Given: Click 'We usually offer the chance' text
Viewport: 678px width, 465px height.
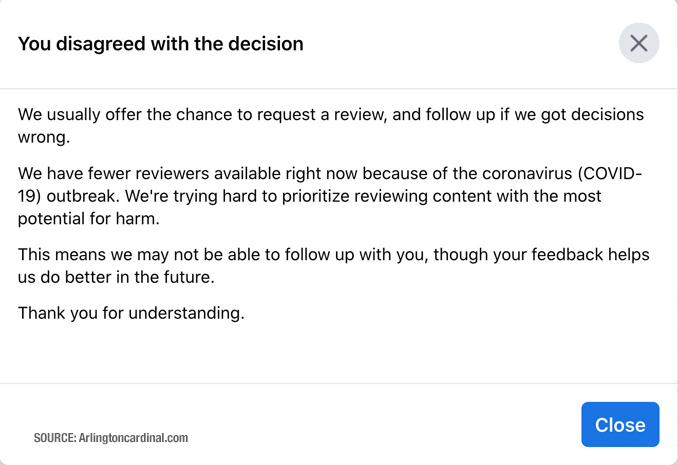Looking at the screenshot, I should pos(125,115).
